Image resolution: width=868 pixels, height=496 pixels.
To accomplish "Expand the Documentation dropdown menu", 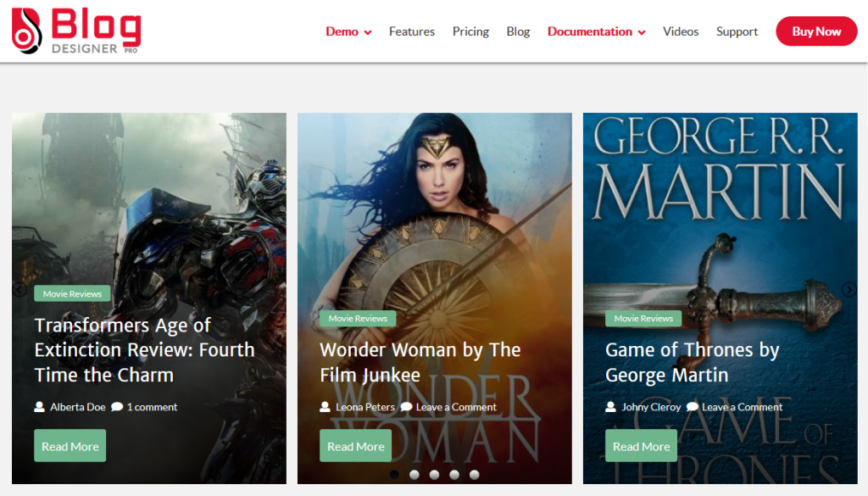I will 596,31.
